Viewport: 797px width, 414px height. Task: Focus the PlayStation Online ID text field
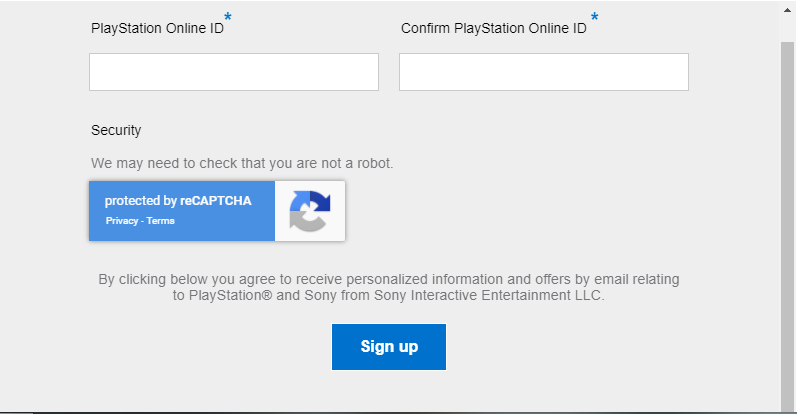point(234,72)
